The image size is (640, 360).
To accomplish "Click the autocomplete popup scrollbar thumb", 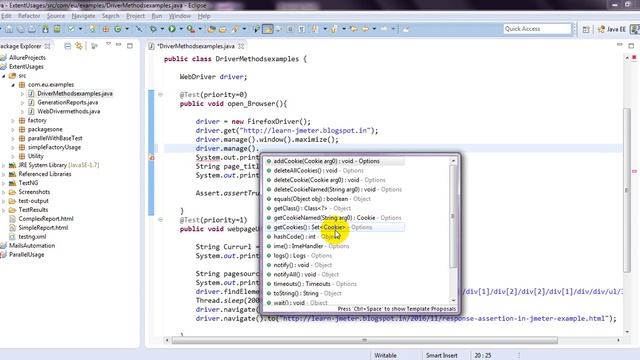I will click(453, 216).
